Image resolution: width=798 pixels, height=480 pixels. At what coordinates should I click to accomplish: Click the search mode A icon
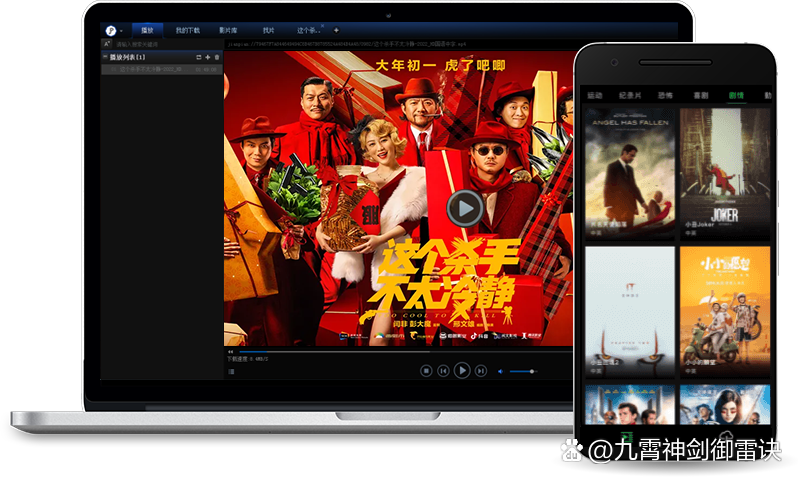tap(107, 44)
